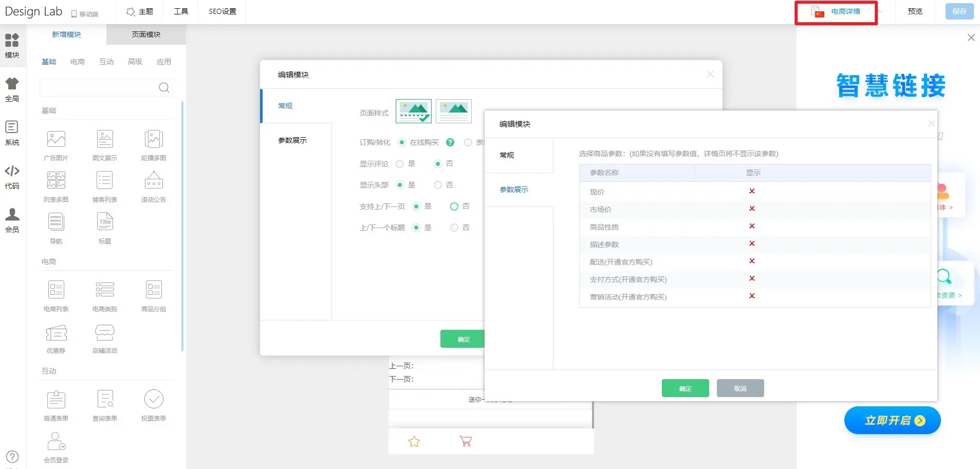Switch to the 页面模块 tab
Viewport: 980px width, 469px height.
point(146,34)
